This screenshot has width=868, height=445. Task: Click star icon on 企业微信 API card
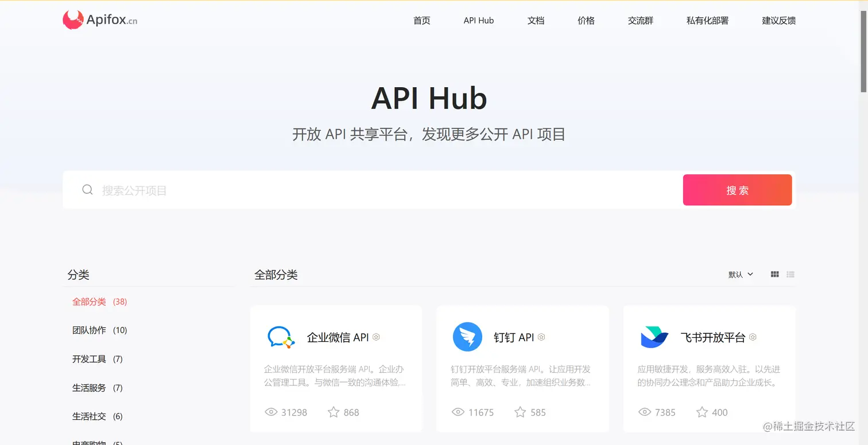click(x=334, y=412)
